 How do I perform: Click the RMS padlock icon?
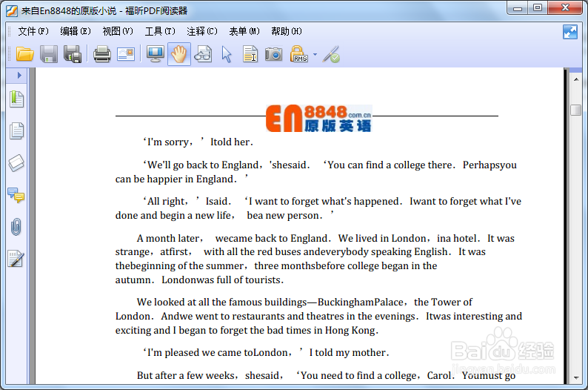(x=299, y=54)
